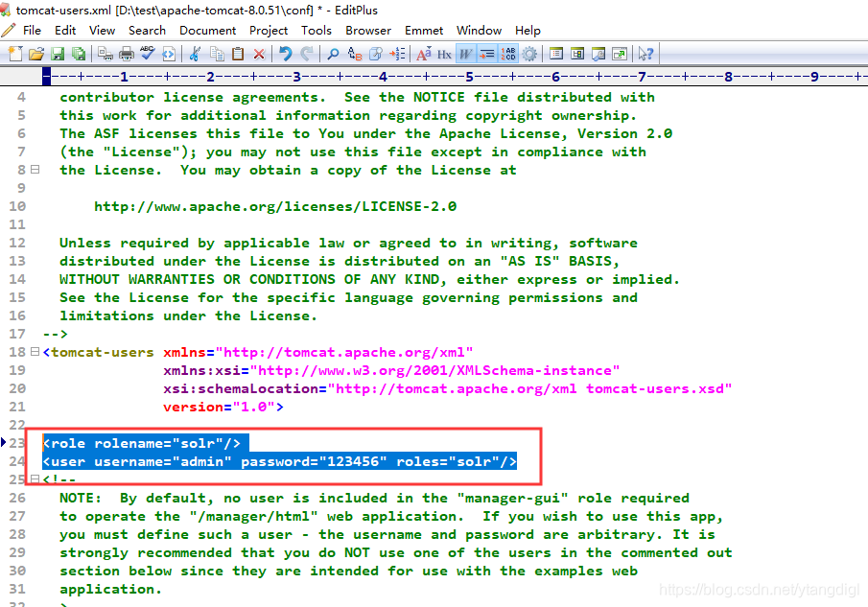The width and height of the screenshot is (868, 607).
Task: Click password="123456" in line 24
Action: point(314,461)
